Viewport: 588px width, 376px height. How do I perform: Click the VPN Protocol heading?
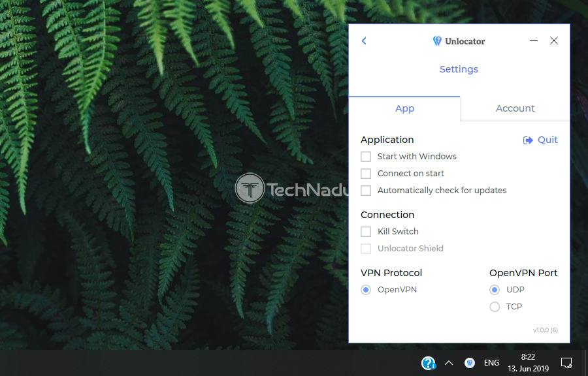coord(391,273)
